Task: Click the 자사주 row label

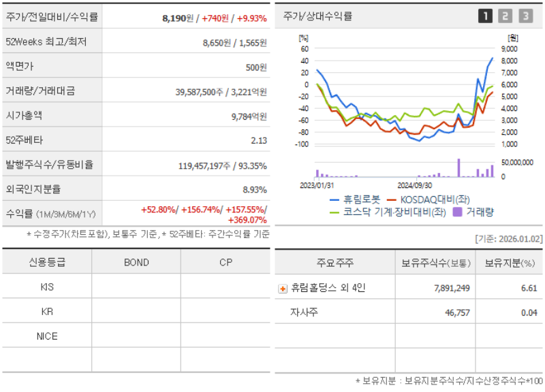Action: [x=304, y=312]
